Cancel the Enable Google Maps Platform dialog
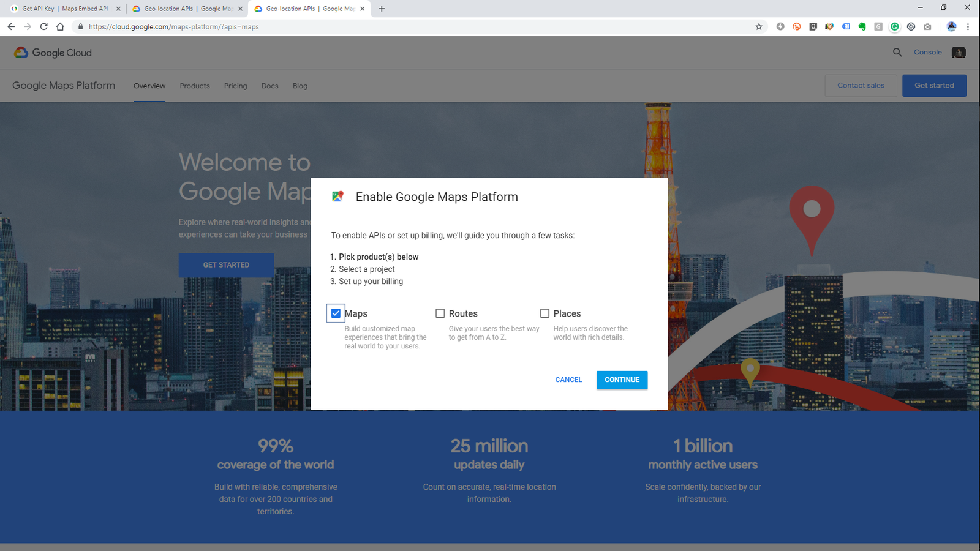 pos(568,380)
